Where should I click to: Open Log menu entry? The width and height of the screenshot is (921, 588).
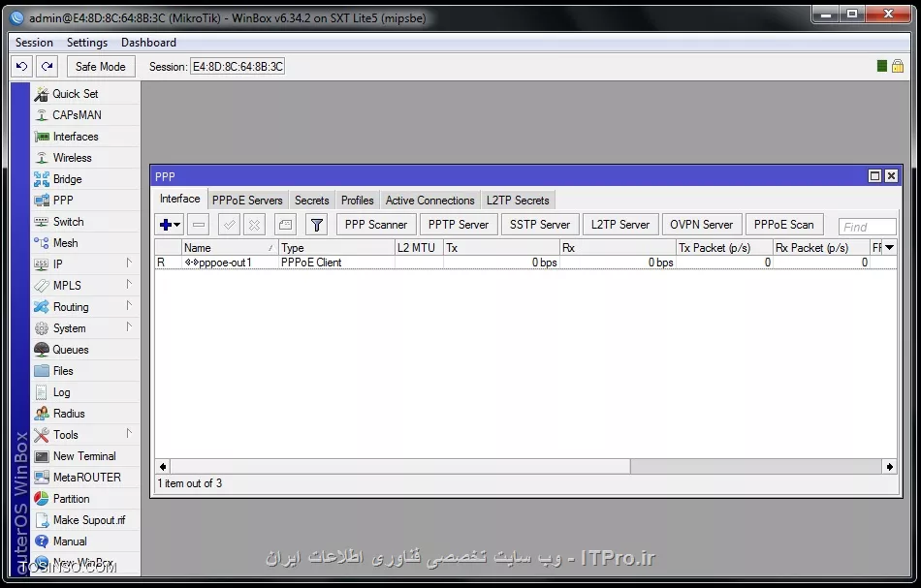85,392
